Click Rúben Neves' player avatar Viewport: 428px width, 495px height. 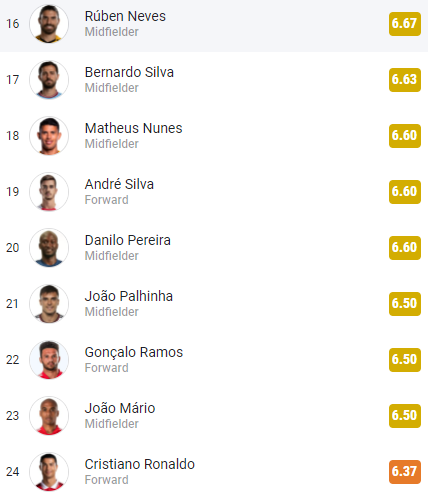click(49, 24)
